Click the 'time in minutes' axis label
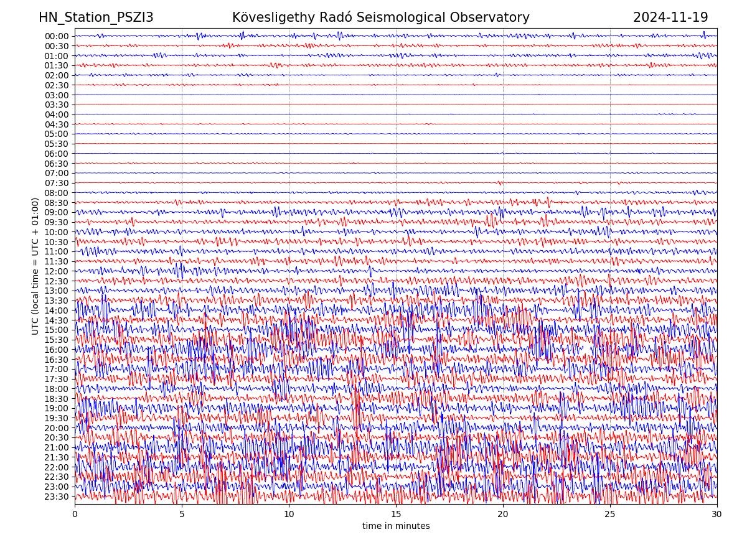 396,526
